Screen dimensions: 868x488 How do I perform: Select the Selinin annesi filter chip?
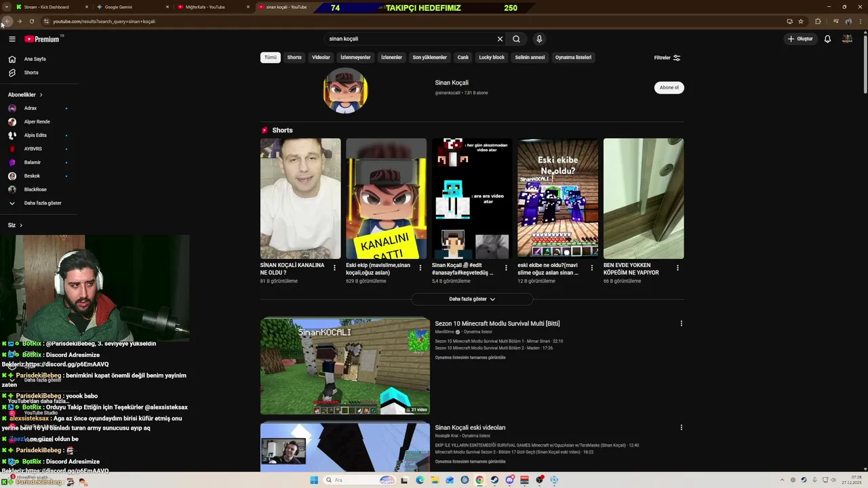(x=530, y=58)
